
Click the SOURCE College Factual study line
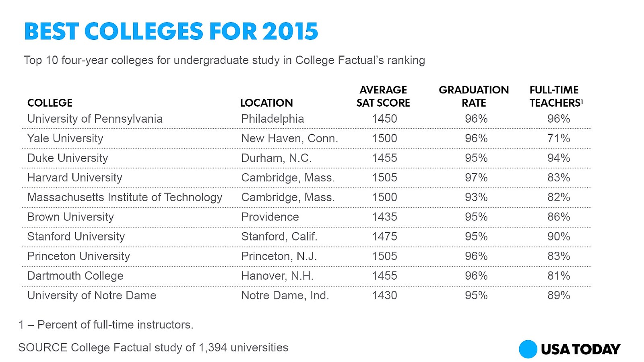coord(153,348)
